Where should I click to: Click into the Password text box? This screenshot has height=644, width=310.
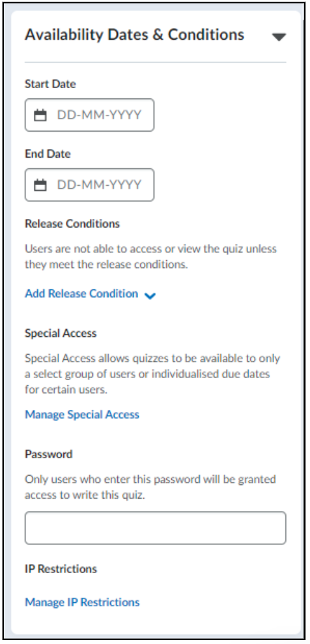(155, 528)
